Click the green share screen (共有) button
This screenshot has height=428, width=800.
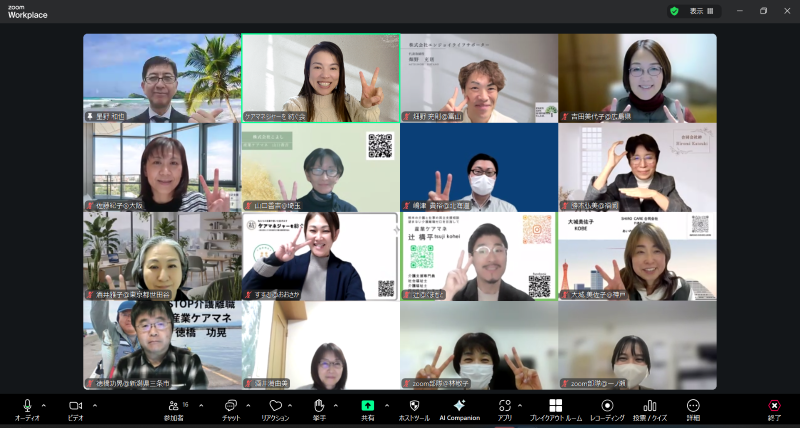click(367, 406)
